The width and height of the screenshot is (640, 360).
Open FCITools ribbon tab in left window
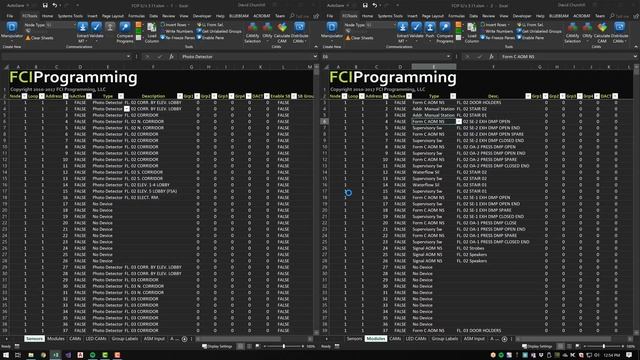point(30,16)
